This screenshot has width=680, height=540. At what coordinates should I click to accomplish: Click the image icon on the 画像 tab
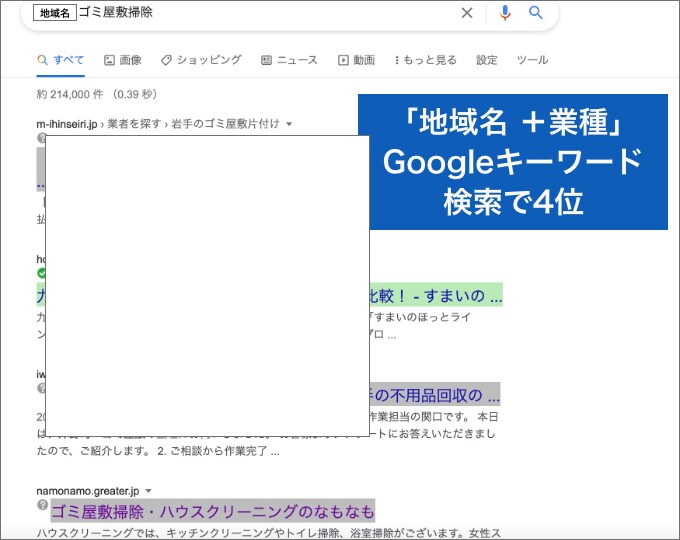[x=109, y=60]
